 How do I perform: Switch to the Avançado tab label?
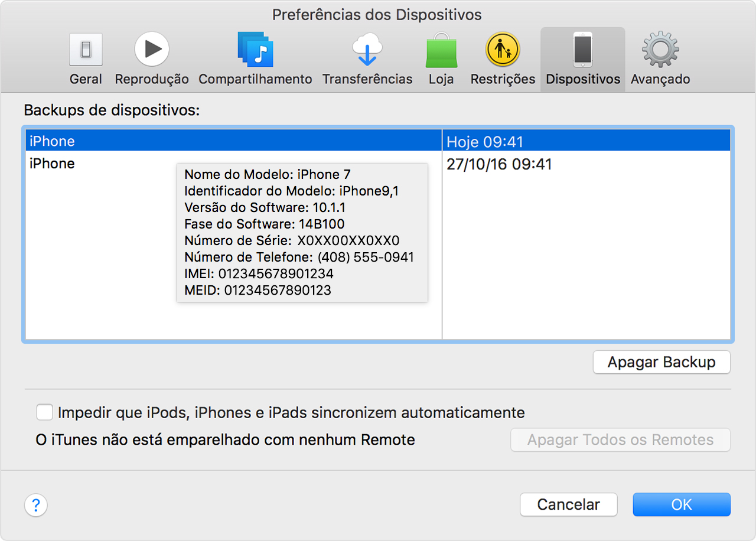[x=660, y=79]
